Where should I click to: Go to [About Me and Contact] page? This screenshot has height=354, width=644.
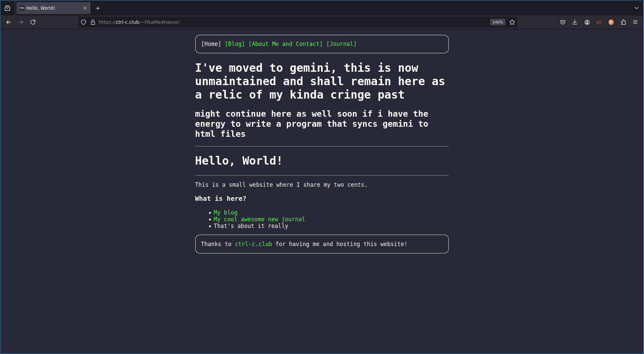pos(285,44)
